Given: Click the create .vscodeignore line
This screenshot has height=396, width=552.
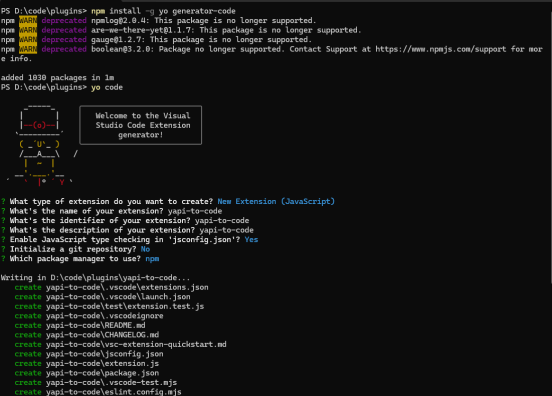Looking at the screenshot, I should coord(89,315).
